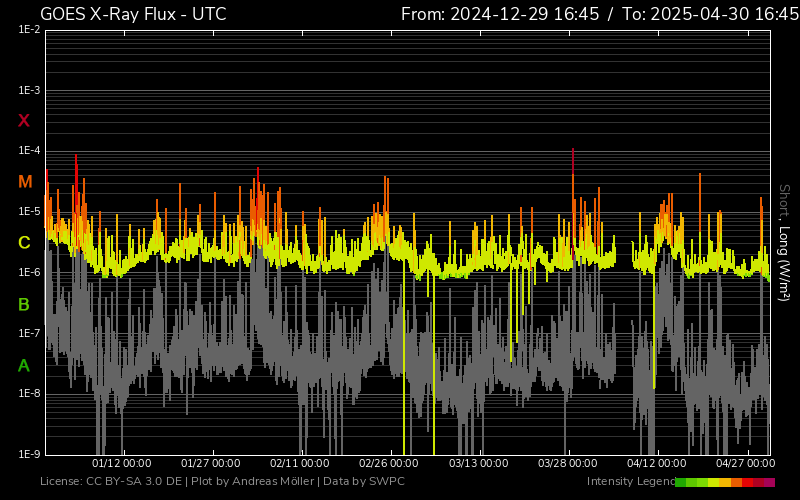The width and height of the screenshot is (800, 500).
Task: Click the '02/26 00:00' x-axis date
Action: click(x=389, y=463)
